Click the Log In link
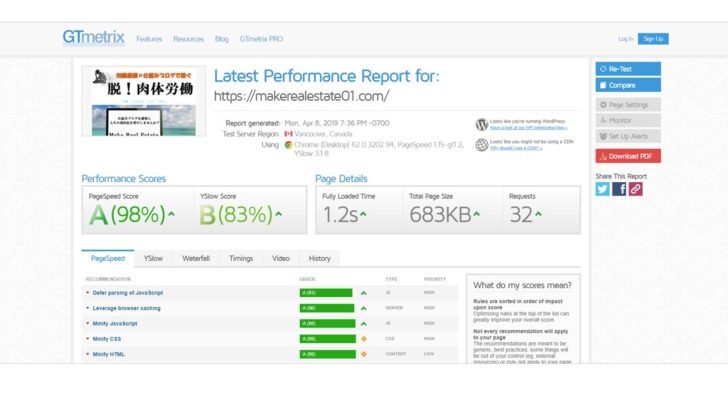The image size is (728, 410). coord(625,39)
